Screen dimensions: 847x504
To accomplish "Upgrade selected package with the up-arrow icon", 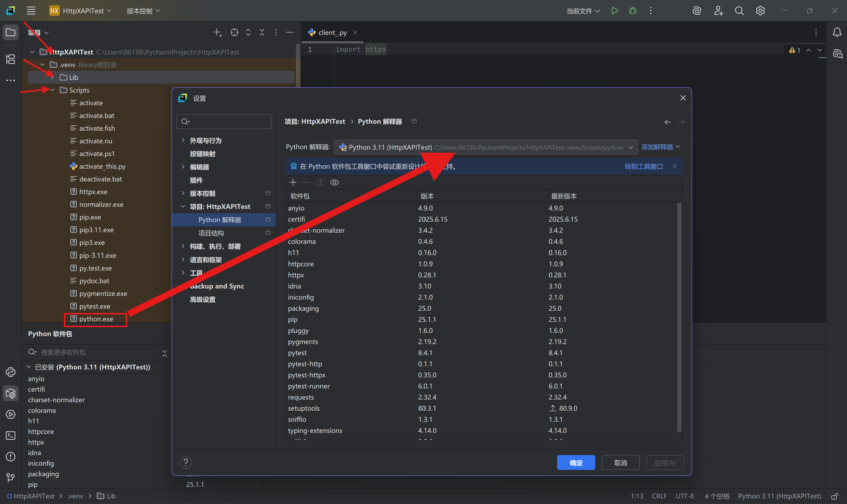I will pos(321,182).
